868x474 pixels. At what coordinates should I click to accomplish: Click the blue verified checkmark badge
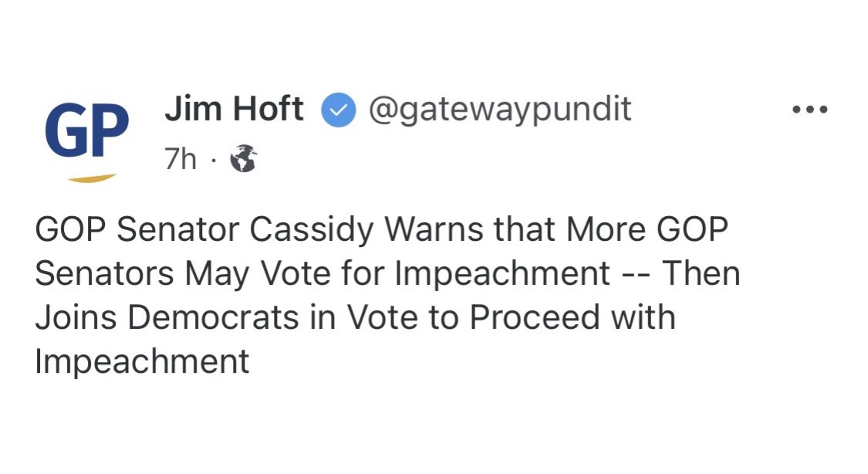(x=338, y=110)
